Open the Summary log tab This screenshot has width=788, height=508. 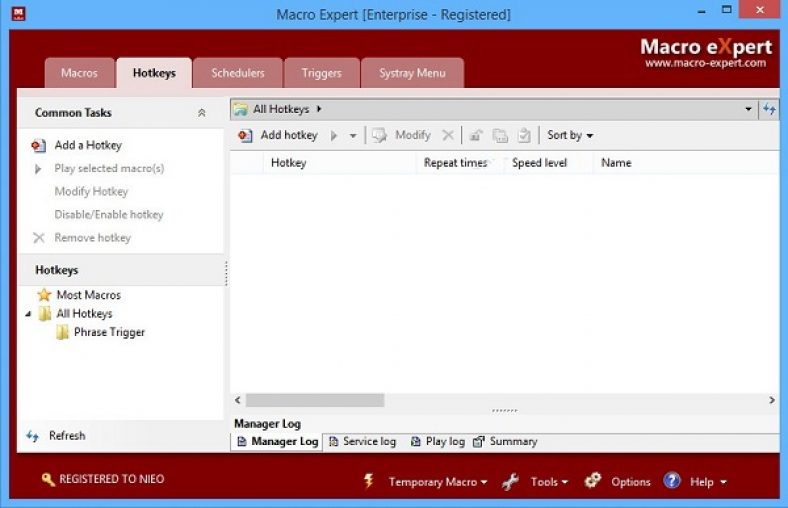pos(505,442)
